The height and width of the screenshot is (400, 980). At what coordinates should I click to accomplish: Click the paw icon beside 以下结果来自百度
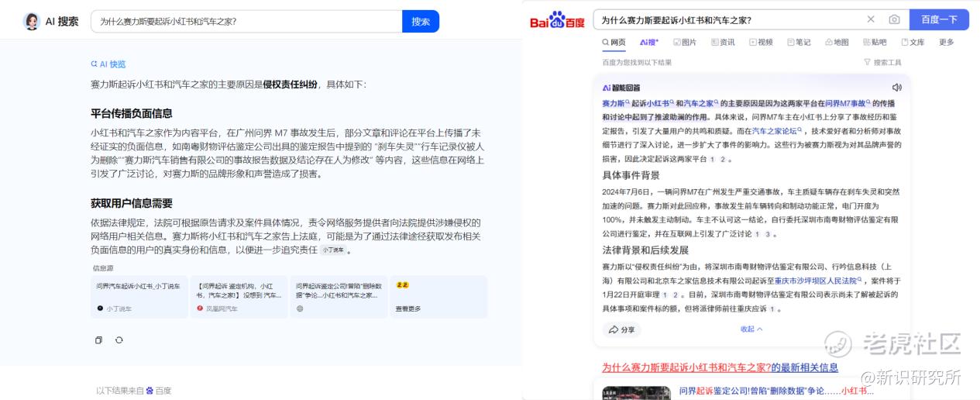pos(150,391)
